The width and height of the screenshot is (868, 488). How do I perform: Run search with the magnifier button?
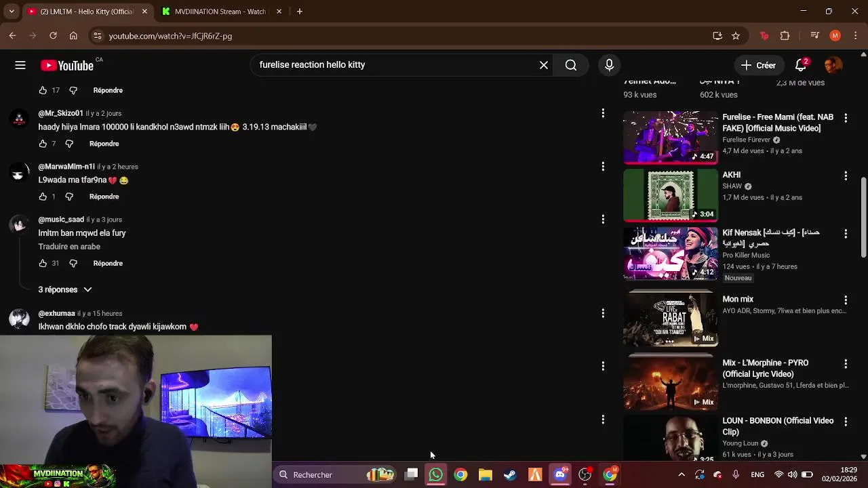[x=571, y=65]
